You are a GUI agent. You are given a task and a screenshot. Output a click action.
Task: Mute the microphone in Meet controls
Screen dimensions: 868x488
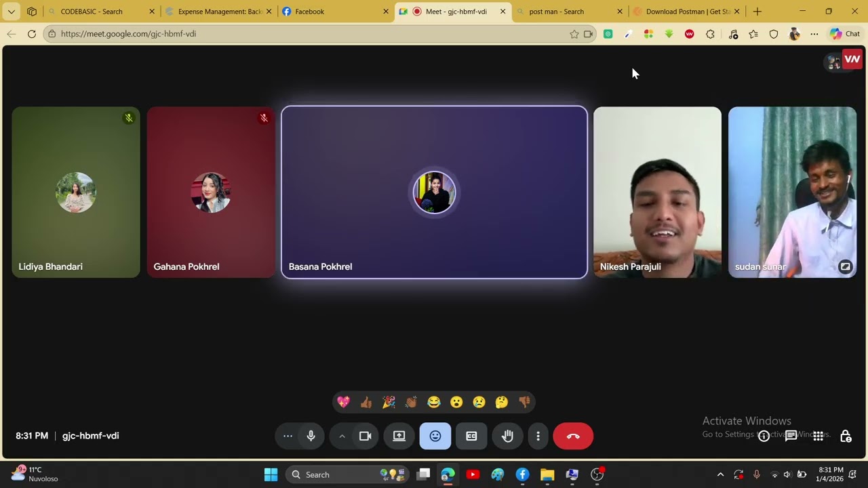click(311, 436)
